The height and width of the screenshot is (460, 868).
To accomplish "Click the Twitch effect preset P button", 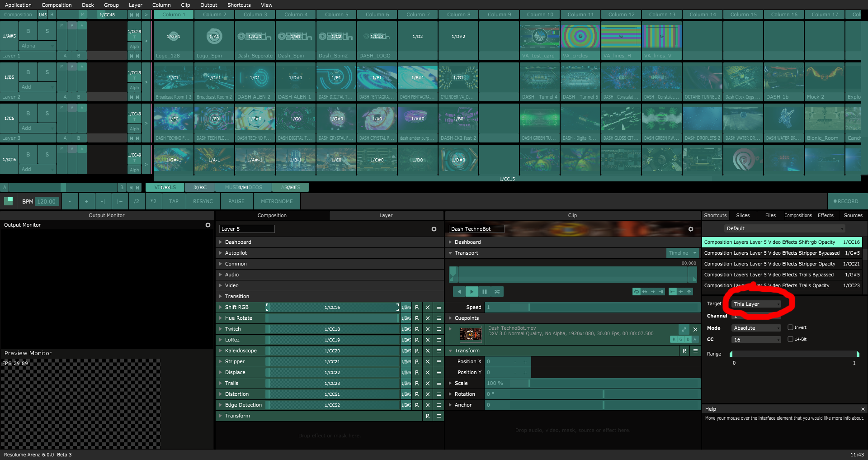I will pos(416,329).
